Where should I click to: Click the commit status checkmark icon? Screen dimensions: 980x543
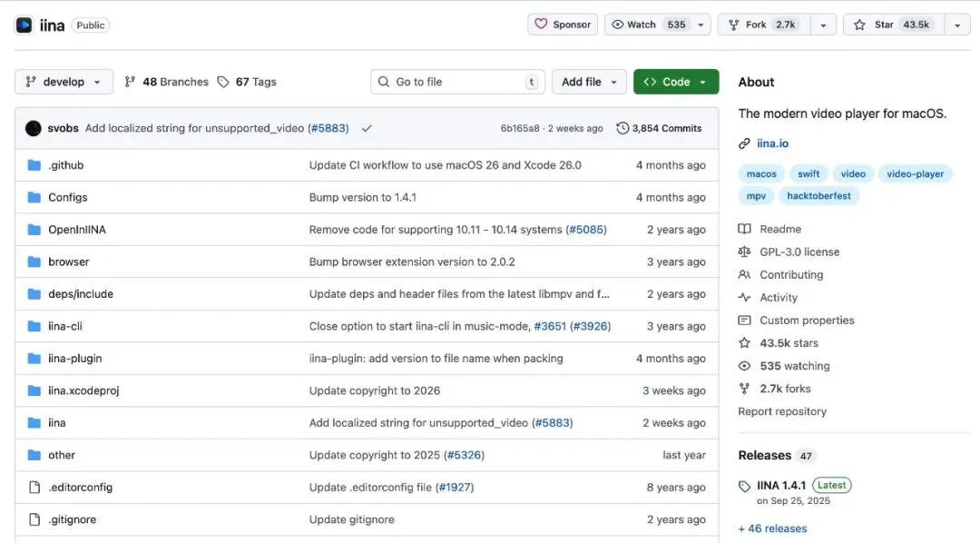click(x=367, y=128)
